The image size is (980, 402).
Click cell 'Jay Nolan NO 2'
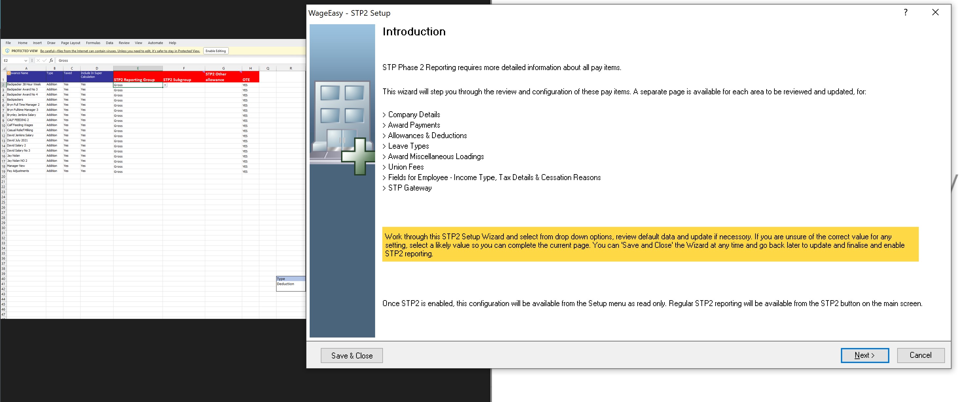(26, 161)
